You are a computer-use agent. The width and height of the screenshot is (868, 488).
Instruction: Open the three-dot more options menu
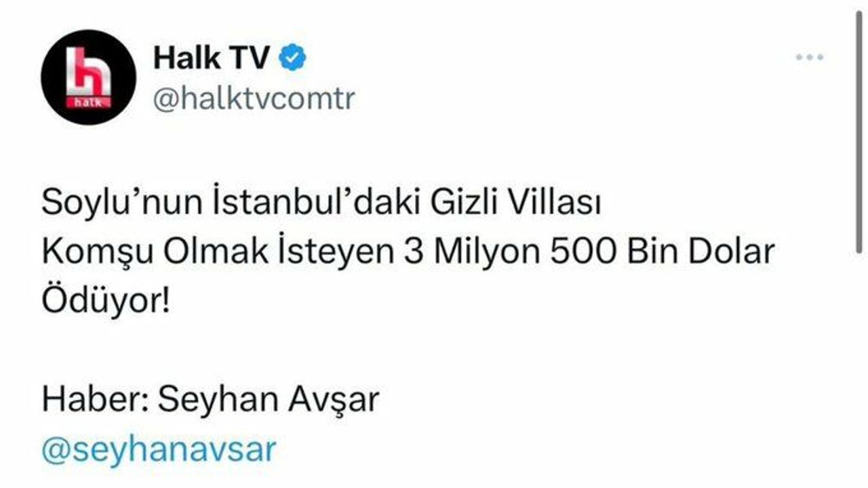(x=809, y=58)
